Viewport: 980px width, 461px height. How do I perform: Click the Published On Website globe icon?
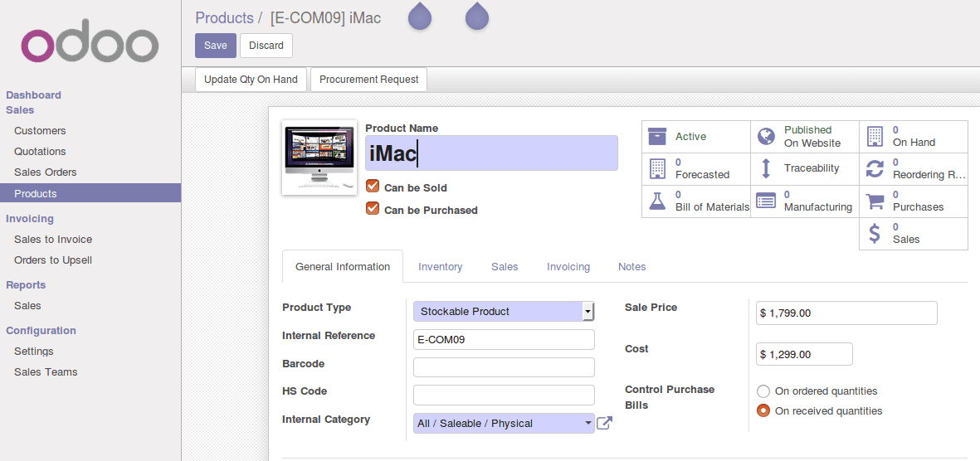766,136
